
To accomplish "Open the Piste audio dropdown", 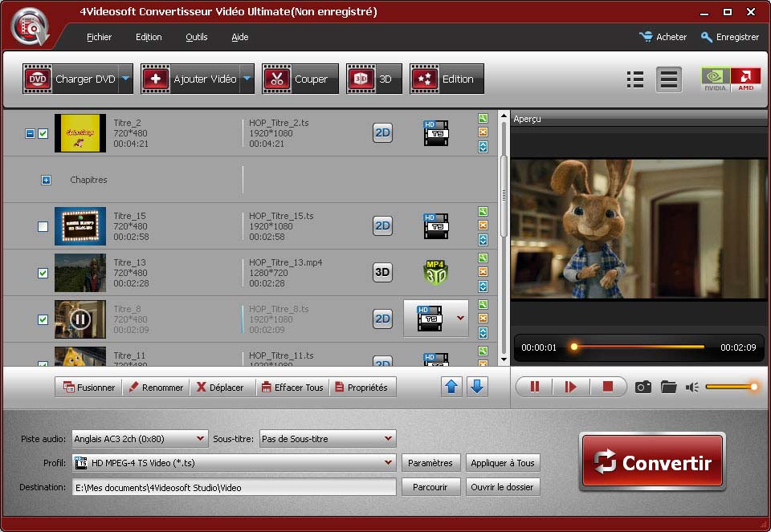I will 140,439.
